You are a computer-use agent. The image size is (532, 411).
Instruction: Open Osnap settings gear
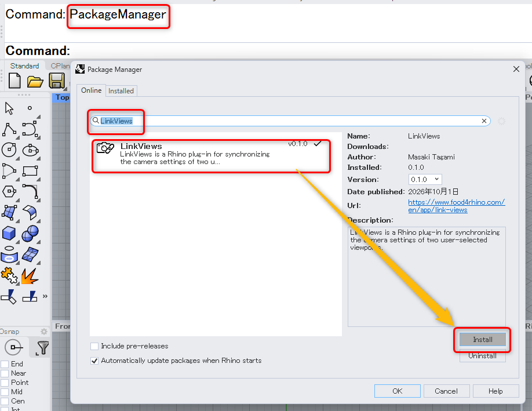click(x=44, y=332)
